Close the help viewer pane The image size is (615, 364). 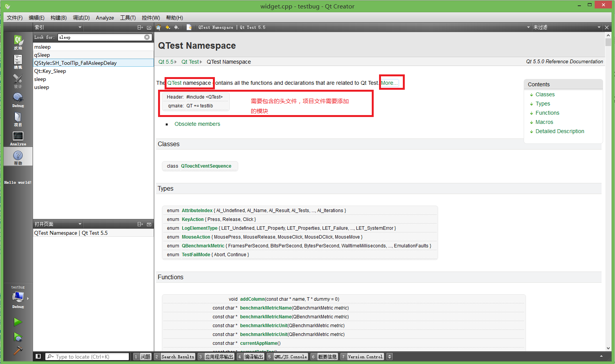[607, 27]
